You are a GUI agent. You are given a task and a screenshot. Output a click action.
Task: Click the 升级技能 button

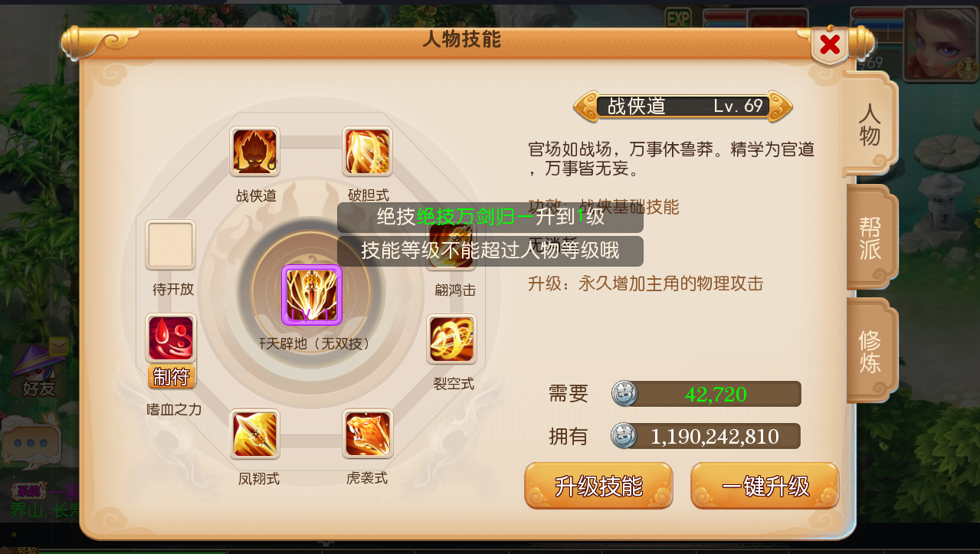598,486
